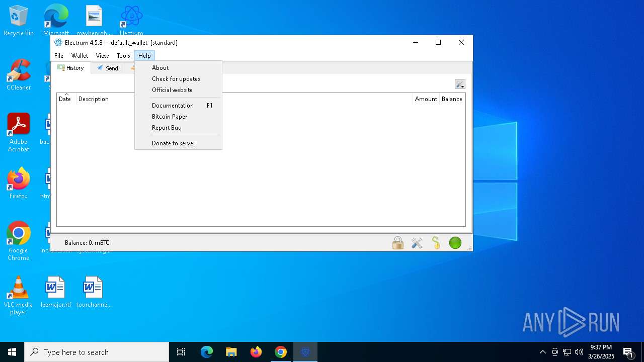Screen dimensions: 644x362
Task: Launch Edge from the taskbar
Action: (207, 352)
